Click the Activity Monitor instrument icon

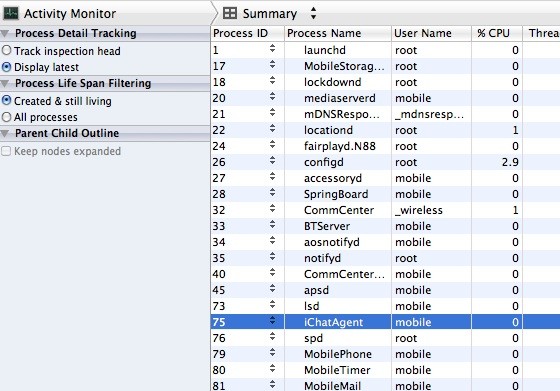(11, 14)
